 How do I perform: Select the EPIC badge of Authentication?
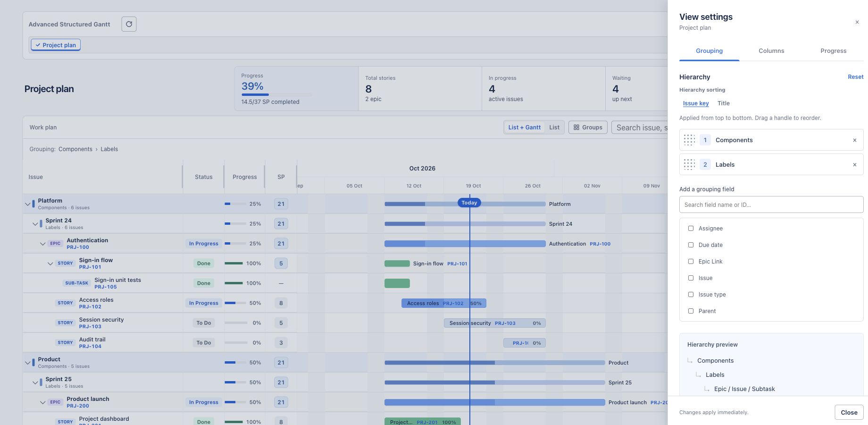tap(55, 244)
